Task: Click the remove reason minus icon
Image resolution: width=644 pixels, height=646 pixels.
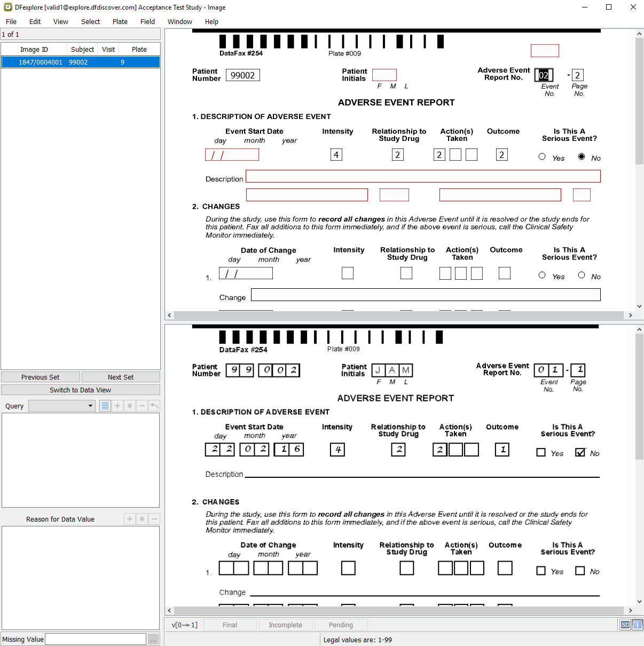Action: click(x=154, y=519)
